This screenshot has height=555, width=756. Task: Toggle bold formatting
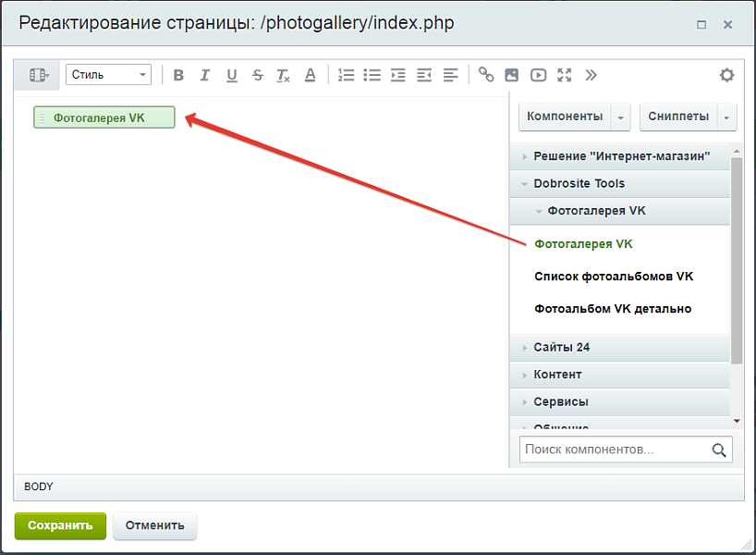(x=179, y=75)
